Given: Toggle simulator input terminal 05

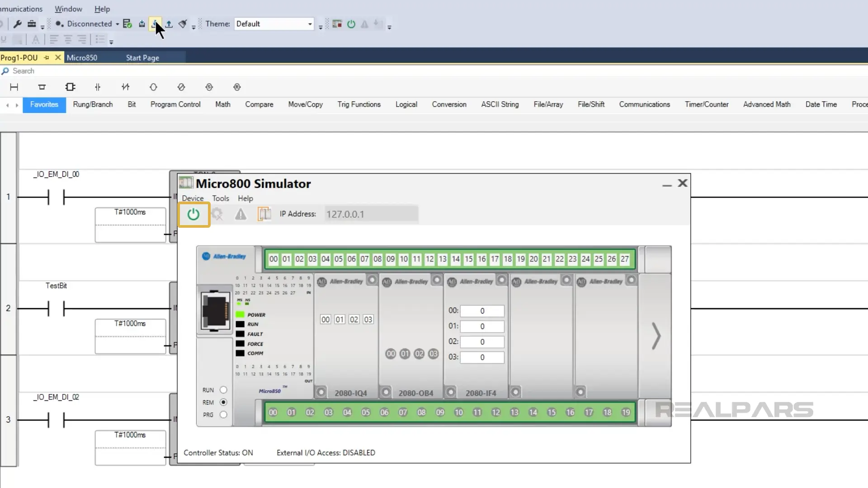Looking at the screenshot, I should click(x=339, y=259).
